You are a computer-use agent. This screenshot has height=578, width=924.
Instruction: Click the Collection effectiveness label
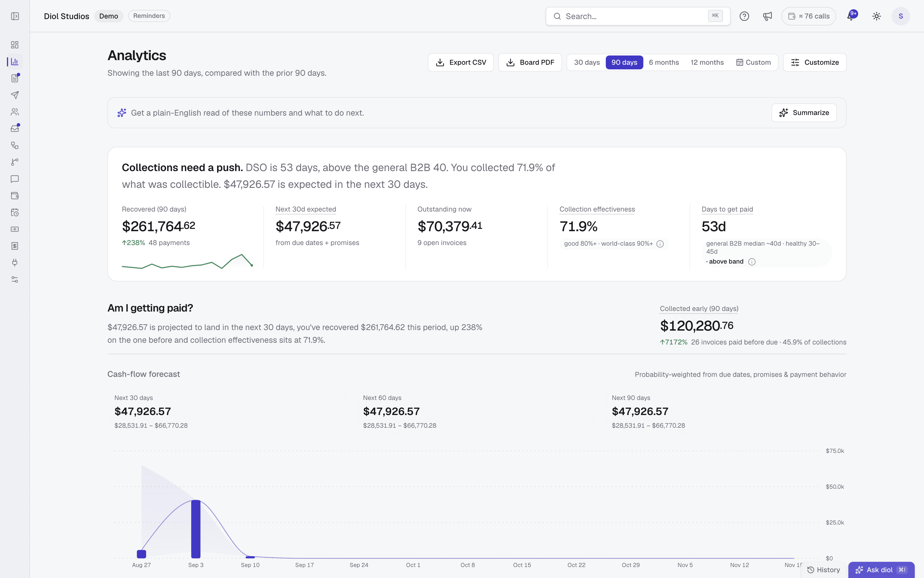pos(597,209)
